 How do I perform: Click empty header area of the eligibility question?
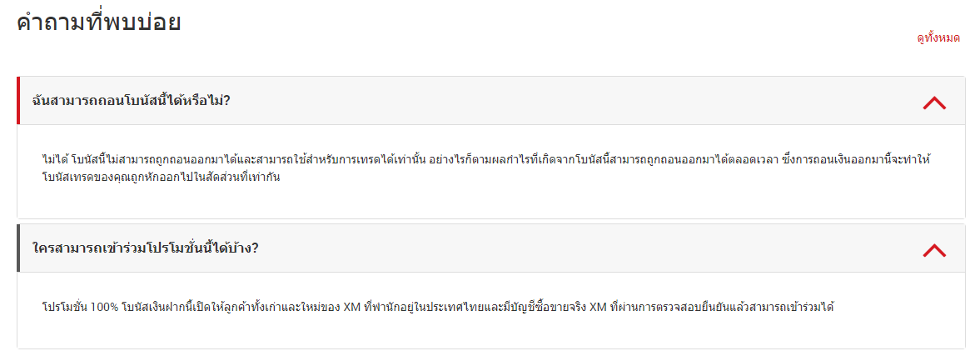pos(583,248)
